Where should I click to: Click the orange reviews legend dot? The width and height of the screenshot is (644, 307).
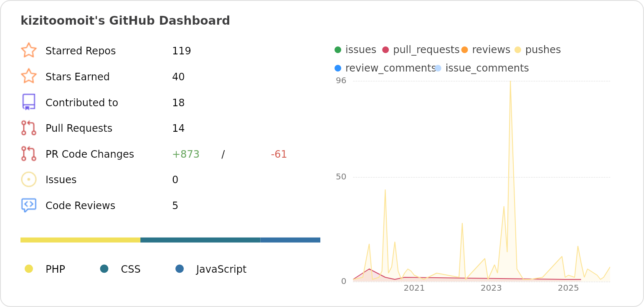pos(465,49)
